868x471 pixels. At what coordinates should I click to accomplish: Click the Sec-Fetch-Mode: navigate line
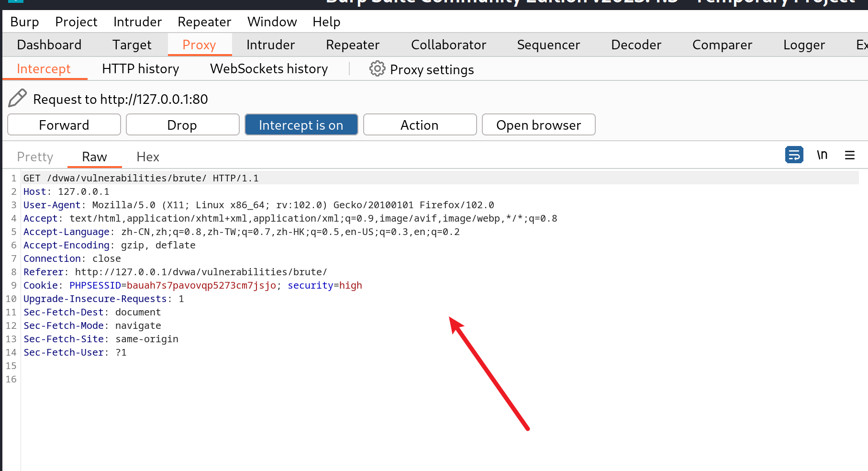[92, 325]
